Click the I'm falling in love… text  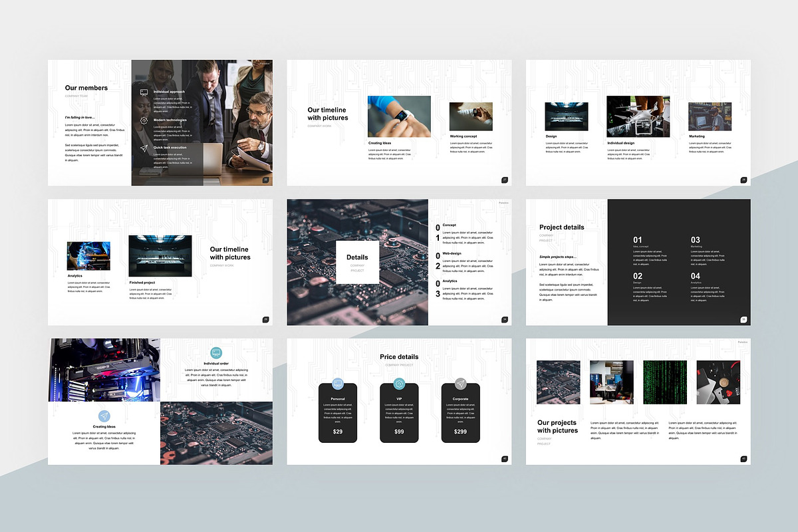tap(80, 118)
